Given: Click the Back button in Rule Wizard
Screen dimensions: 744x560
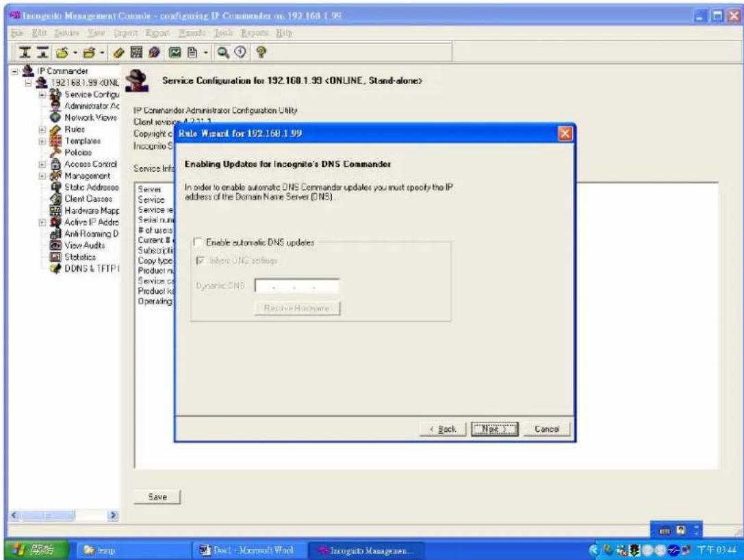Looking at the screenshot, I should click(x=443, y=429).
